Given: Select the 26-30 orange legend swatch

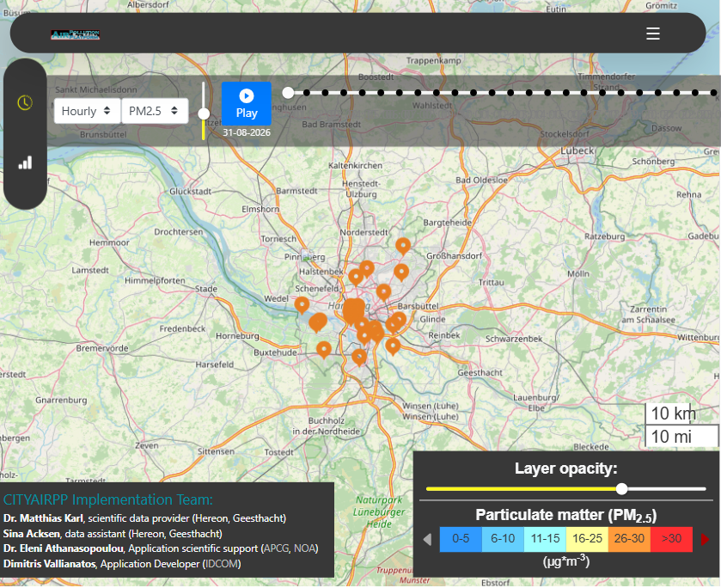Looking at the screenshot, I should point(630,539).
